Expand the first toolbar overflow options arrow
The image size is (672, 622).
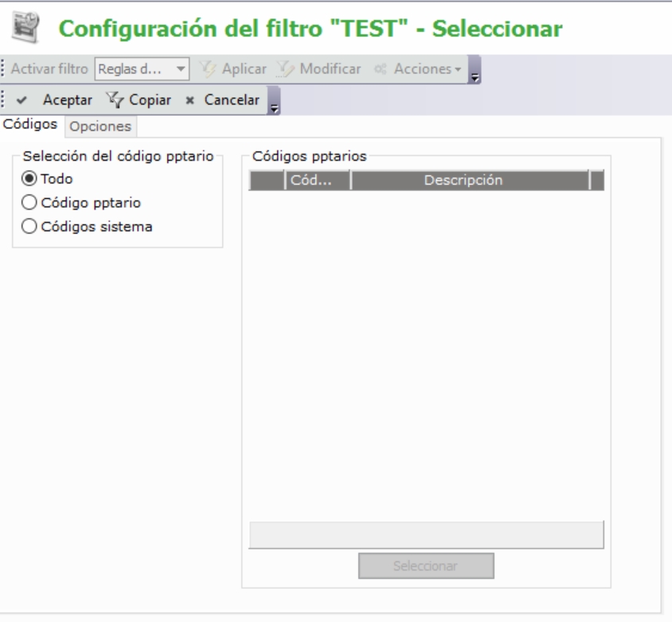(x=475, y=74)
